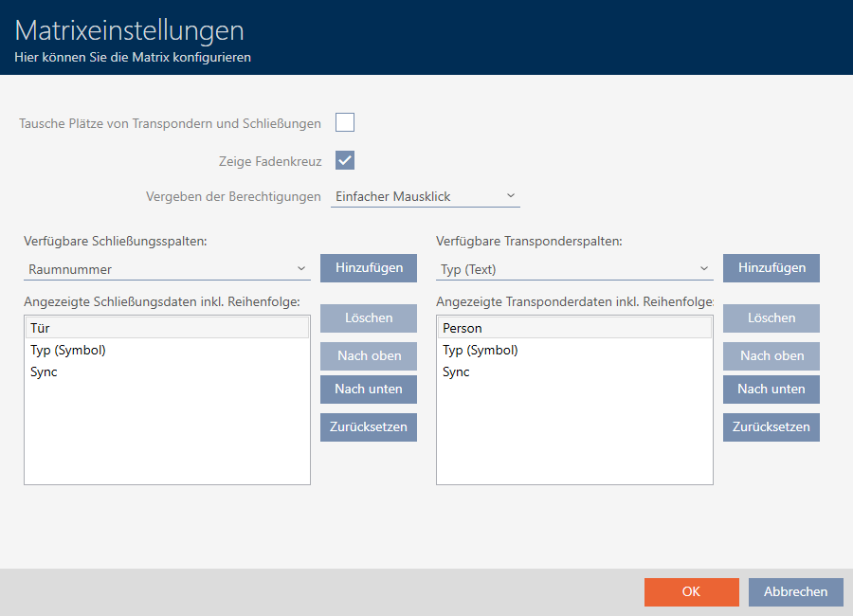This screenshot has width=853, height=616.
Task: Click Löschen beside the locking data list
Action: [x=368, y=317]
